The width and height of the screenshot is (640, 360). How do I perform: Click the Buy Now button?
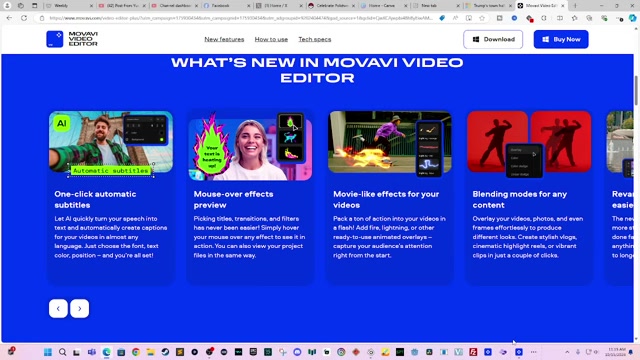click(561, 39)
